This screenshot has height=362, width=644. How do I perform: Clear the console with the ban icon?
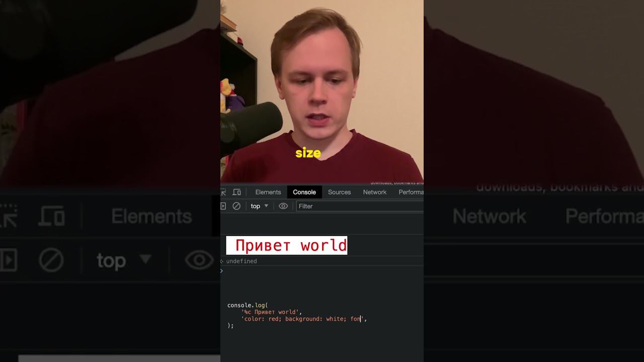pos(236,206)
